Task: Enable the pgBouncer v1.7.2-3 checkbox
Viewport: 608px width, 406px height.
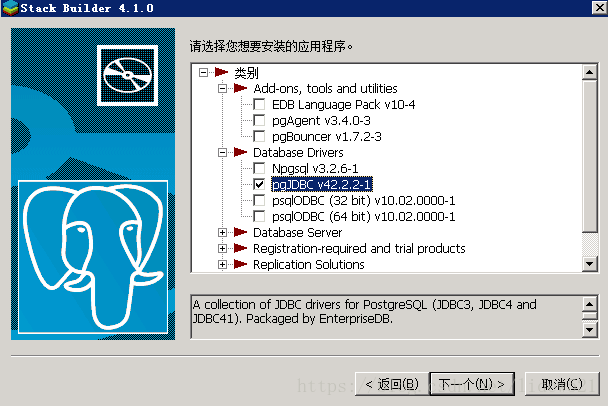Action: click(x=259, y=136)
